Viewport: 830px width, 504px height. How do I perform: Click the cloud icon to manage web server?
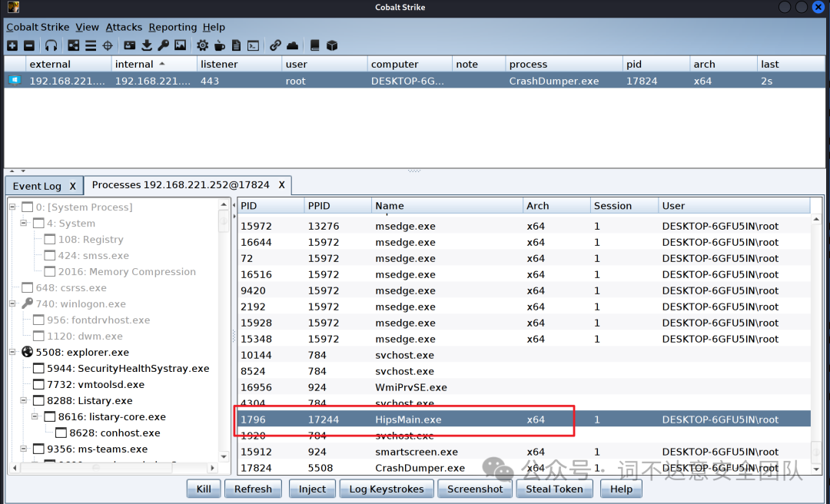click(x=292, y=46)
